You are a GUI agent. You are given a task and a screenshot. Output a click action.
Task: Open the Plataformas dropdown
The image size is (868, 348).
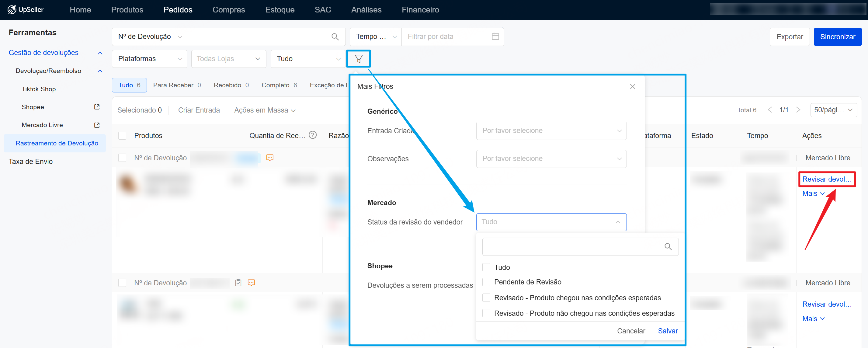pyautogui.click(x=149, y=59)
